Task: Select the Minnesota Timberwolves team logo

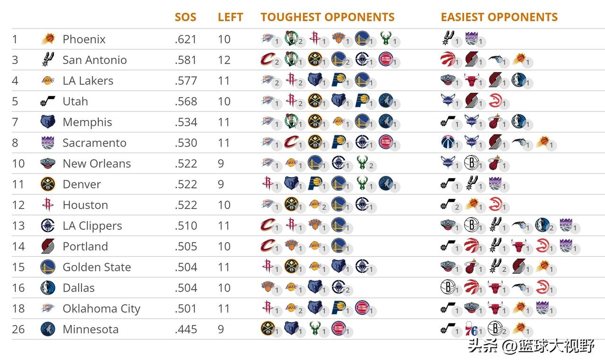Action: point(48,329)
